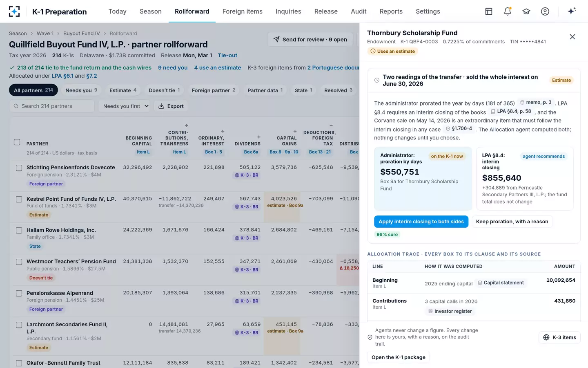Image resolution: width=588 pixels, height=368 pixels.
Task: Open the Capital statement source chip
Action: [501, 283]
